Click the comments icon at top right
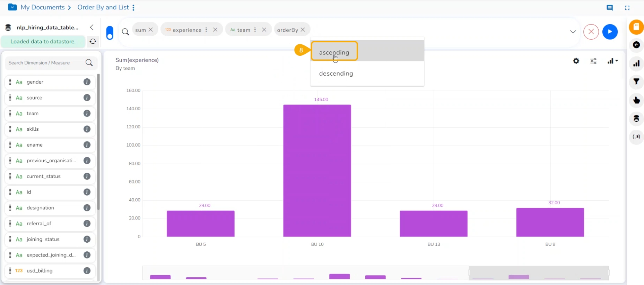Image resolution: width=644 pixels, height=285 pixels. click(x=609, y=8)
